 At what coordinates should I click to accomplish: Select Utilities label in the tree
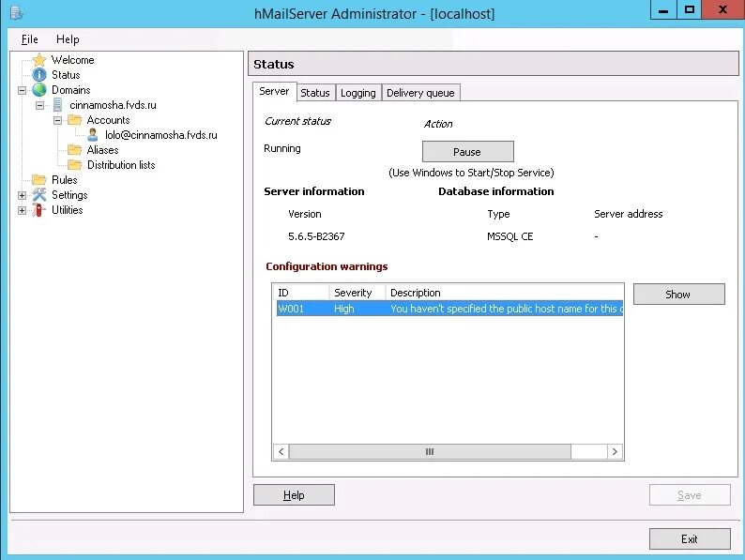point(67,210)
